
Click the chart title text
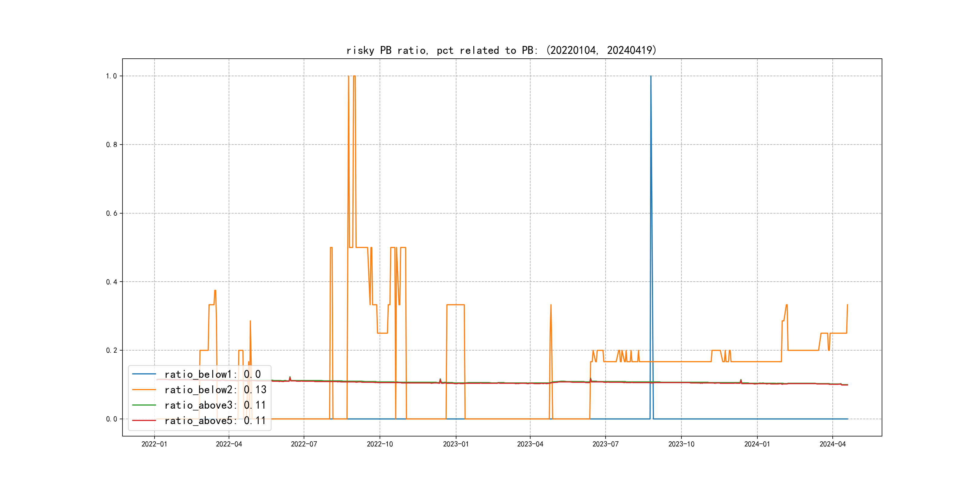point(501,50)
